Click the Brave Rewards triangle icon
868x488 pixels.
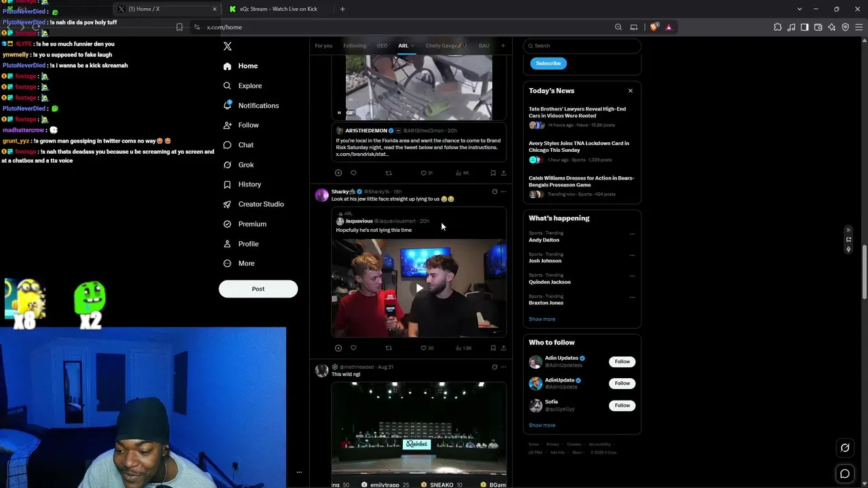[669, 27]
